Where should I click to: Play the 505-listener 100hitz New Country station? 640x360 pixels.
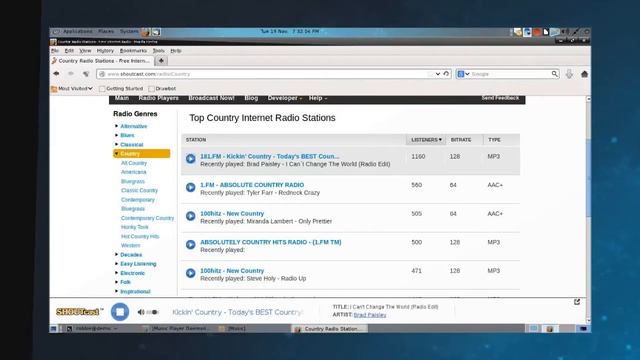tap(191, 216)
